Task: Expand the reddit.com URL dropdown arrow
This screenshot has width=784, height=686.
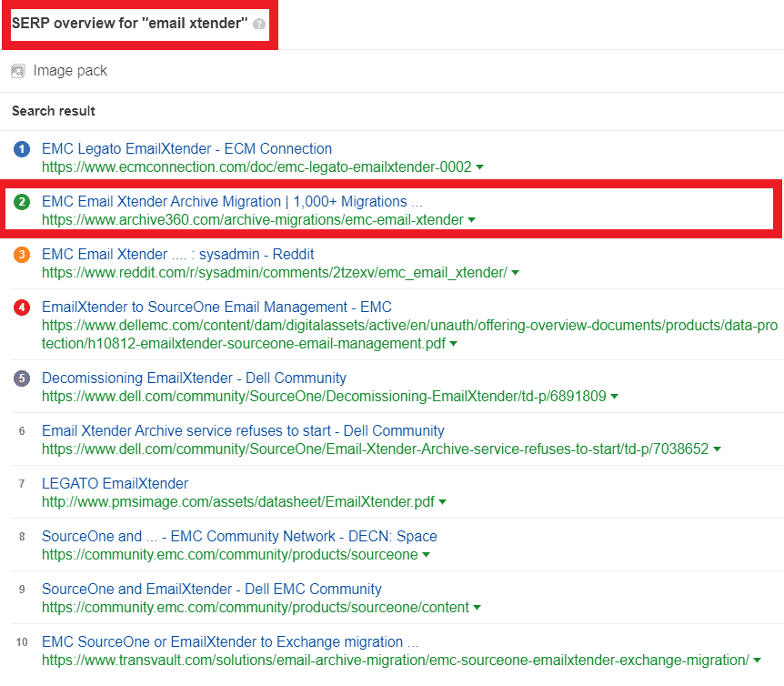Action: click(515, 273)
